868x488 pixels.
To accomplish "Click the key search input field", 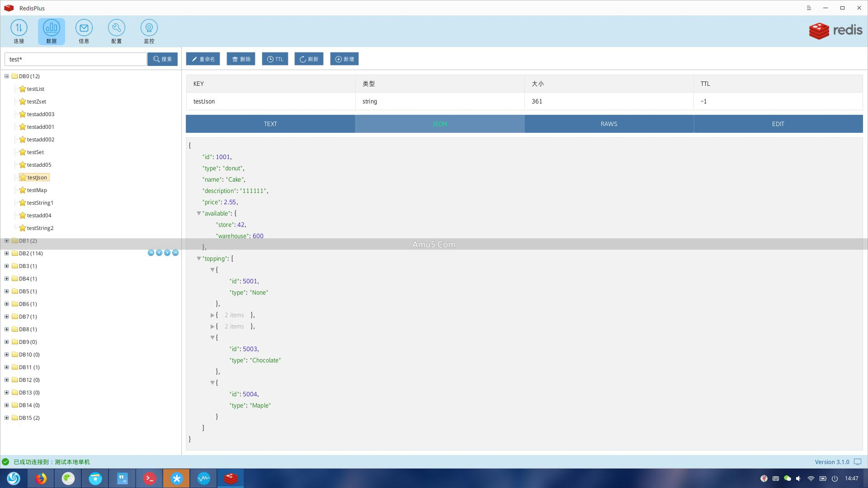I will (x=75, y=59).
